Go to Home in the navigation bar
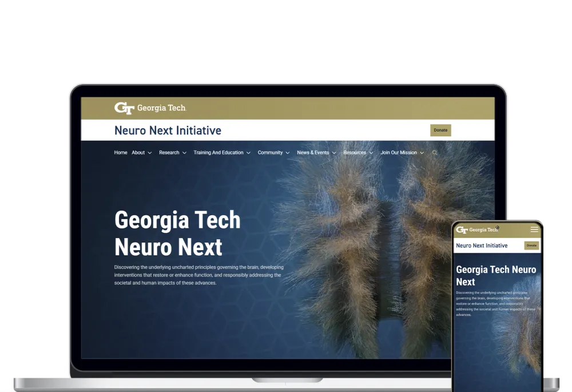This screenshot has height=392, width=572. click(121, 153)
